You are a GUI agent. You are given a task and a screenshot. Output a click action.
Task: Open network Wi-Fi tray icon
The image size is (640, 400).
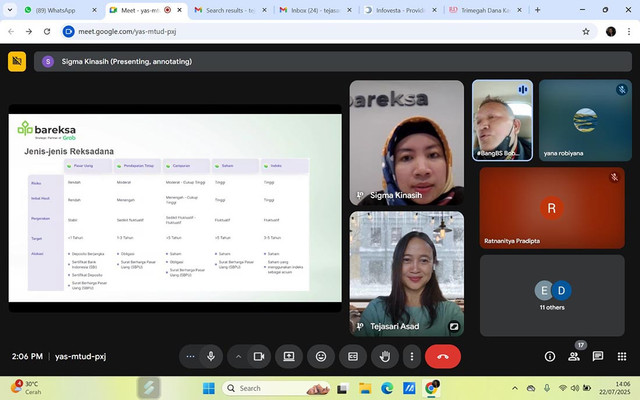click(x=562, y=388)
